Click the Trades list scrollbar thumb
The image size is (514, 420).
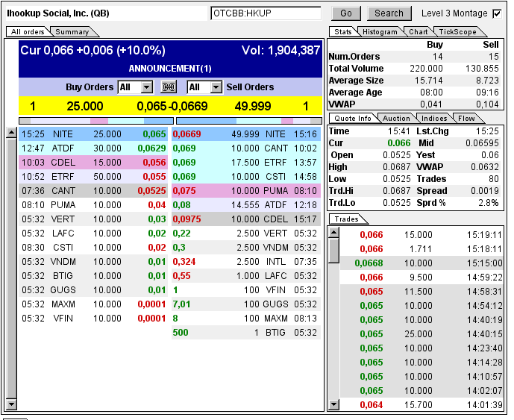point(333,251)
